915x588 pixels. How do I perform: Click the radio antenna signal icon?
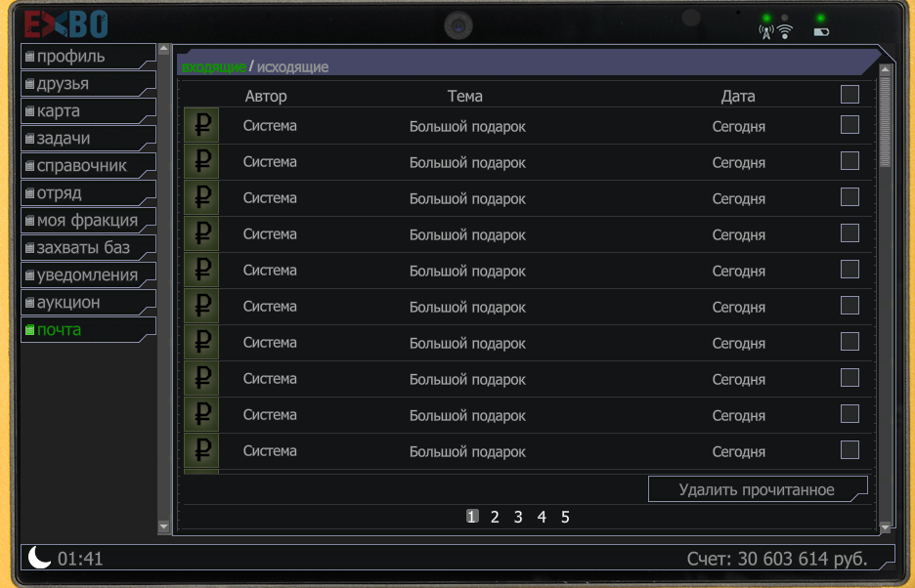pos(766,32)
